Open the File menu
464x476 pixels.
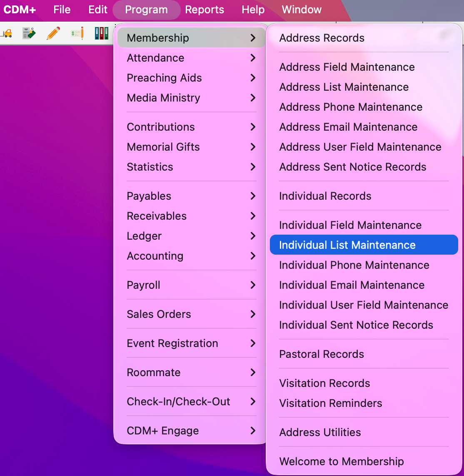point(62,10)
